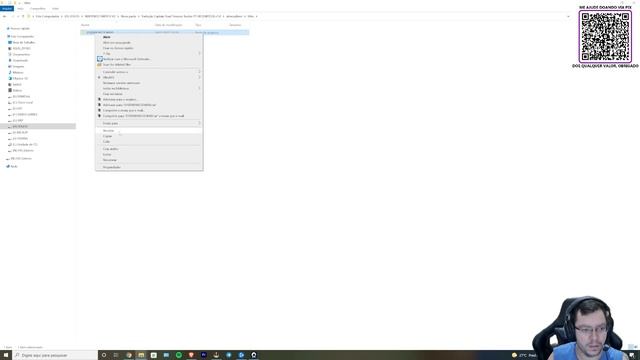Click the up-one-level arrow

[x=23, y=16]
